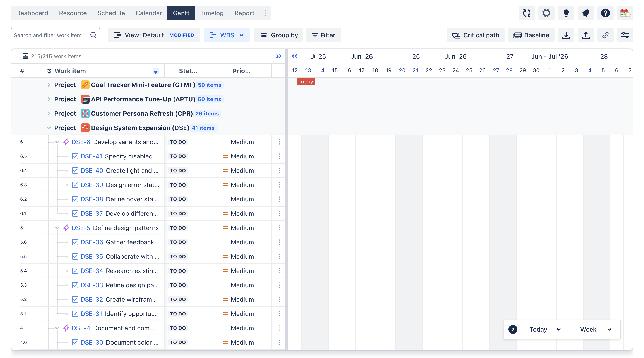The image size is (644, 358).
Task: Click the Goal Tracker project icon
Action: tap(85, 85)
